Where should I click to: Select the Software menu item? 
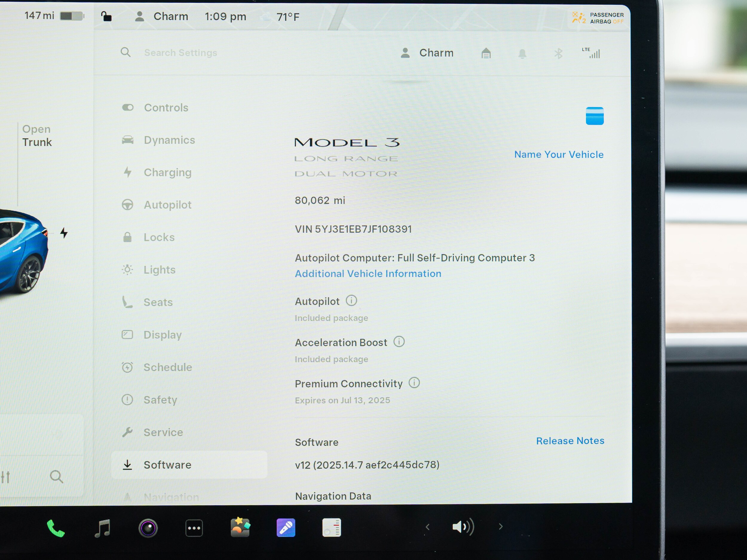[x=189, y=465]
